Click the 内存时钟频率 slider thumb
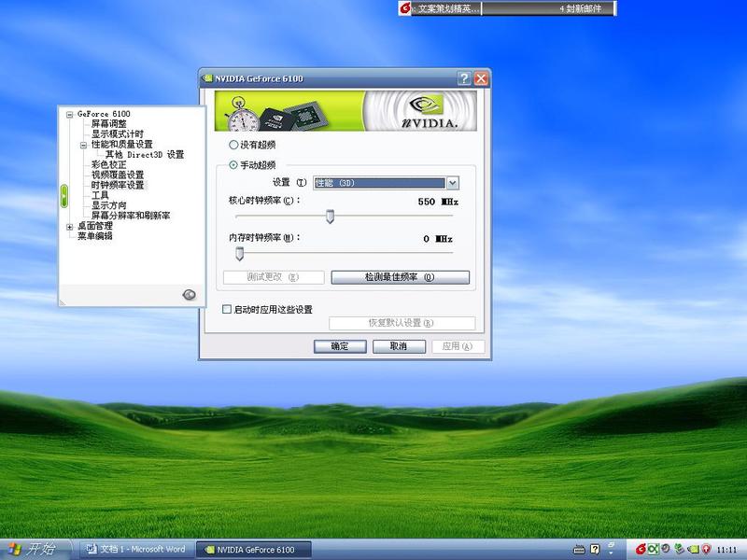Image resolution: width=747 pixels, height=560 pixels. pos(240,254)
